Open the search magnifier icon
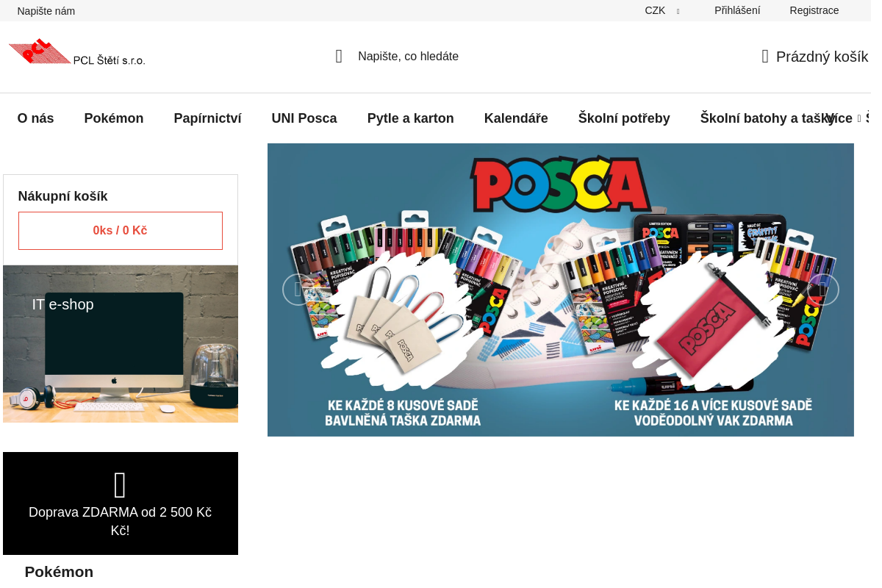 click(338, 56)
